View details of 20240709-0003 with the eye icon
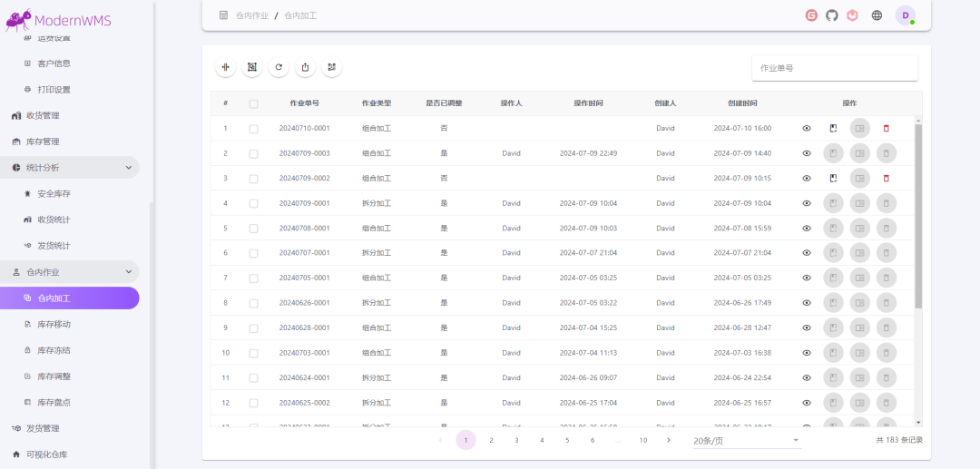Image resolution: width=980 pixels, height=469 pixels. tap(807, 153)
